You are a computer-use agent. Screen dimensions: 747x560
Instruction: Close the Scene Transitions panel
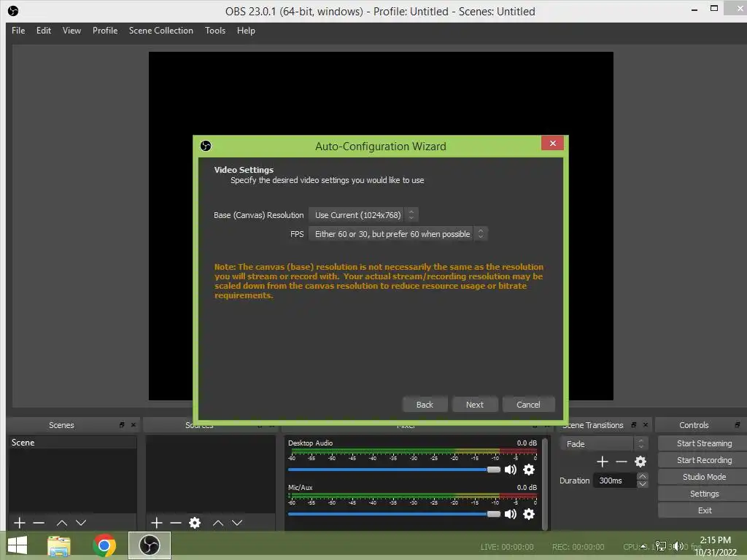(646, 425)
